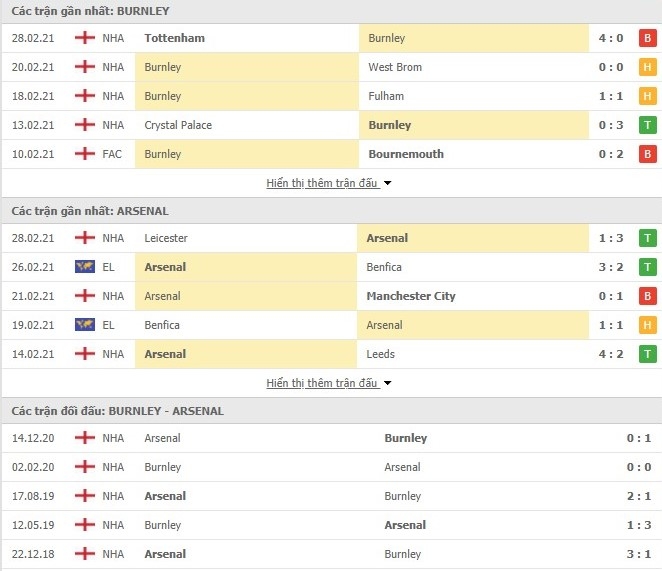Click the Europa League flag for 19.02.21 match
Image resolution: width=662 pixels, height=571 pixels.
pyautogui.click(x=85, y=325)
